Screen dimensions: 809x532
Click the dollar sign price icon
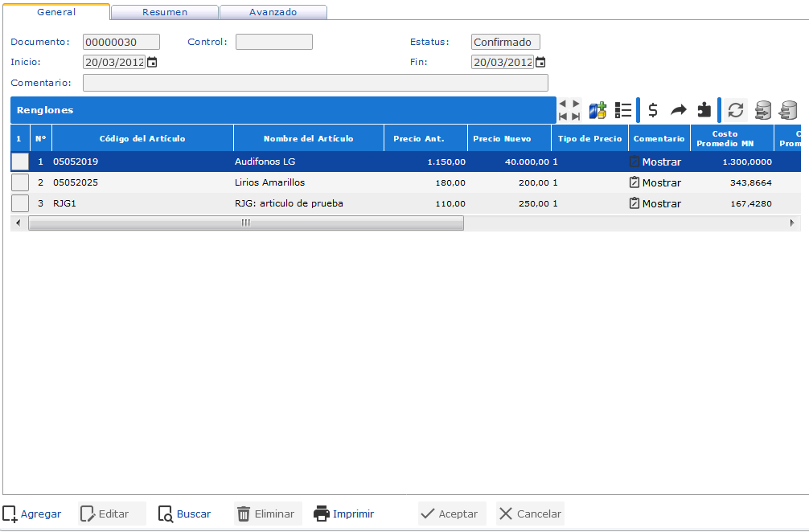653,110
